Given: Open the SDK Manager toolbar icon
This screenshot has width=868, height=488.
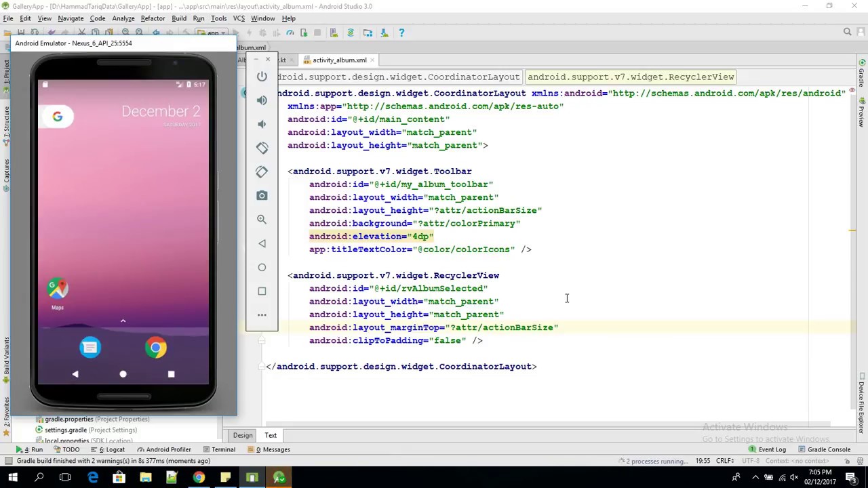Looking at the screenshot, I should 384,33.
